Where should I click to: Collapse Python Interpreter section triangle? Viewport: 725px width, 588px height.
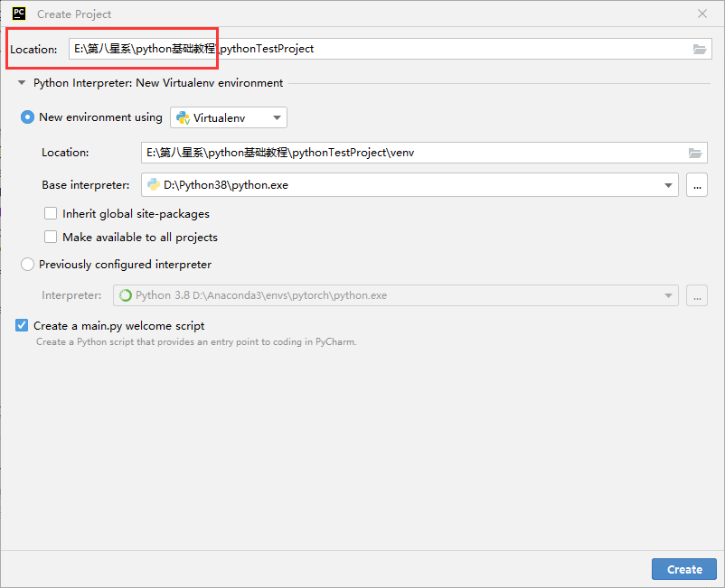click(22, 83)
